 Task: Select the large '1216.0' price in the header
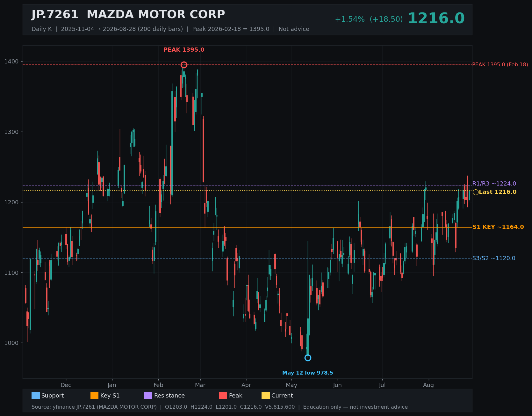coord(436,18)
